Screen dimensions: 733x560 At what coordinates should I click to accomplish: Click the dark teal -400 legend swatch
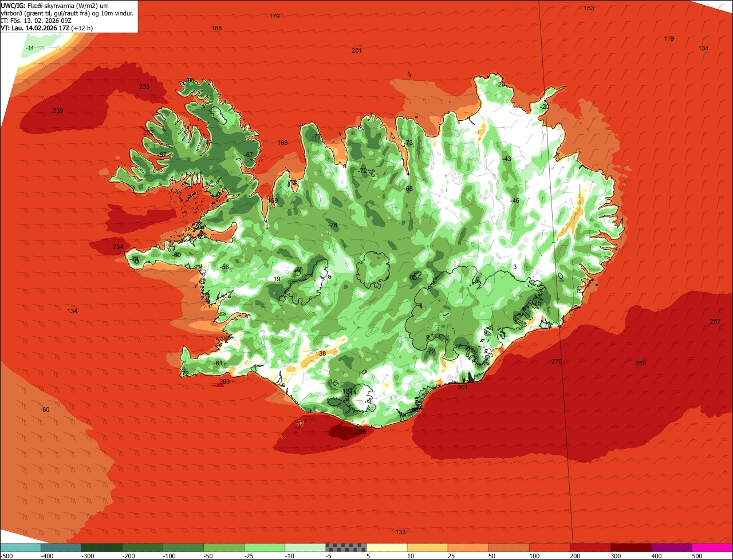pos(61,547)
